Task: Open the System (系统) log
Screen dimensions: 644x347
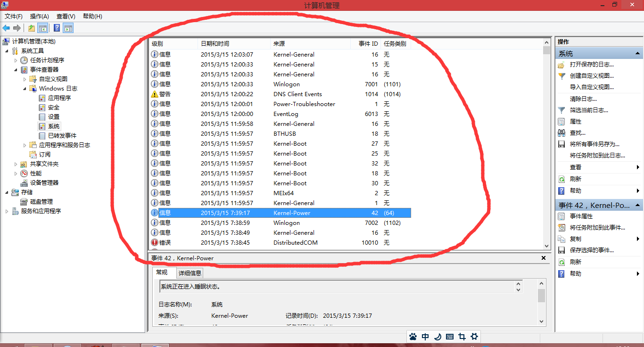Action: [54, 126]
